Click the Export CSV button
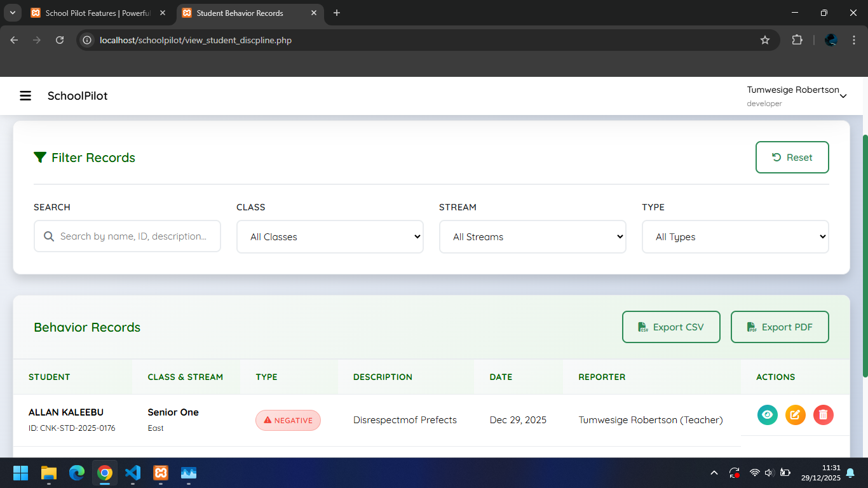The width and height of the screenshot is (868, 488). click(x=671, y=327)
